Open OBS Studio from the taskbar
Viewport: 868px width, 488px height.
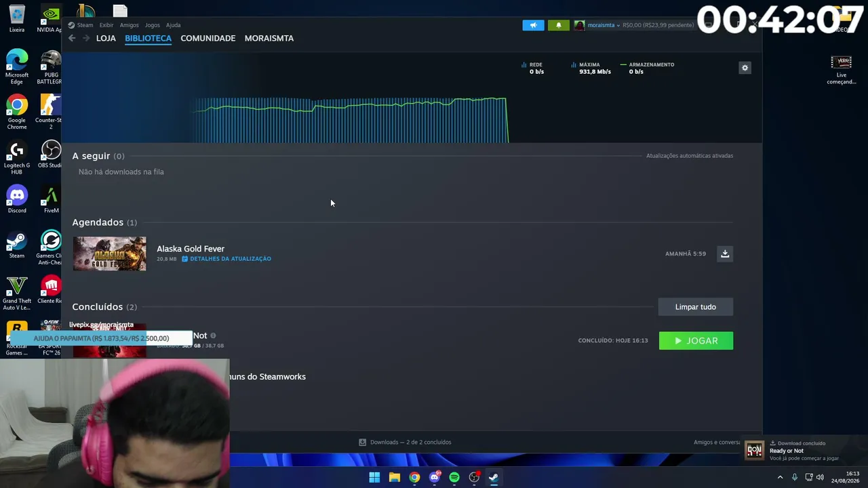pos(474,477)
